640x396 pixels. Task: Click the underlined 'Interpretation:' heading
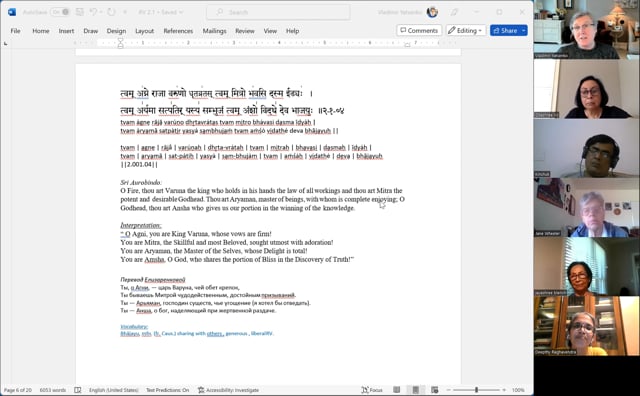coord(141,225)
